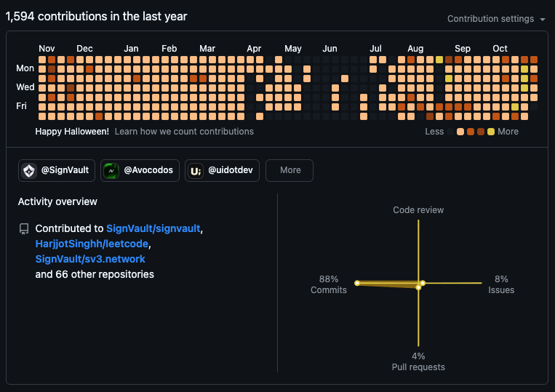555x392 pixels.
Task: Click the Mar month label
Action: pos(207,49)
